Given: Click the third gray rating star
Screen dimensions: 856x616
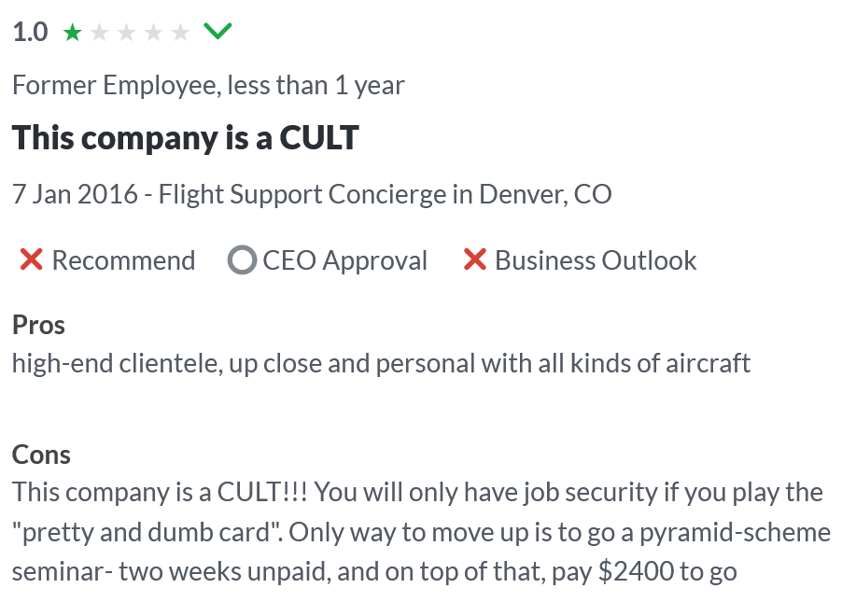Looking at the screenshot, I should click(126, 33).
